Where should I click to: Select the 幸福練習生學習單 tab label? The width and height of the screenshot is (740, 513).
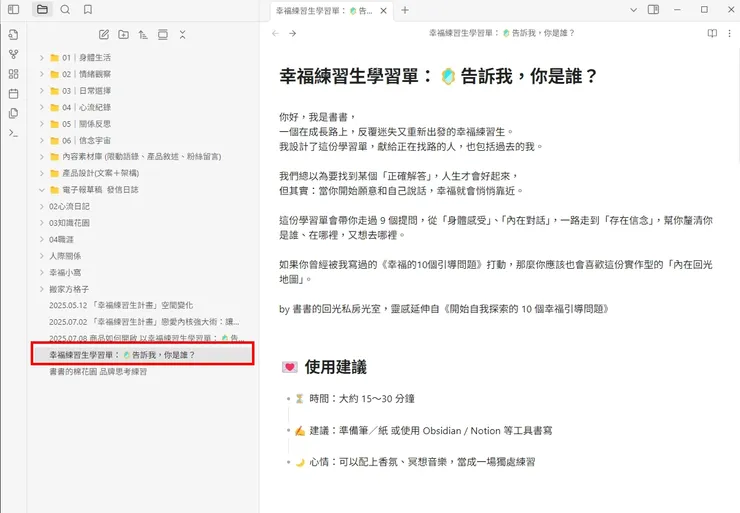324,10
